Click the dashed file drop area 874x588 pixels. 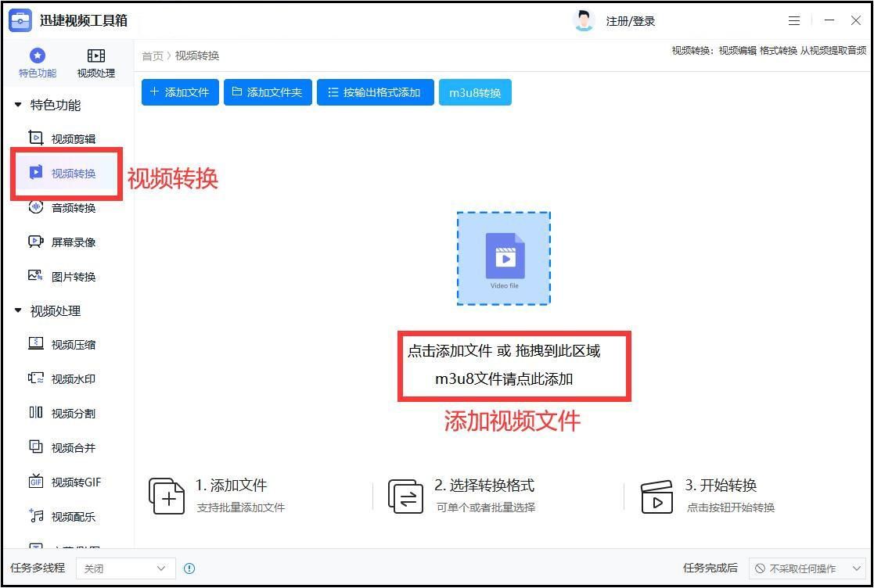click(503, 258)
